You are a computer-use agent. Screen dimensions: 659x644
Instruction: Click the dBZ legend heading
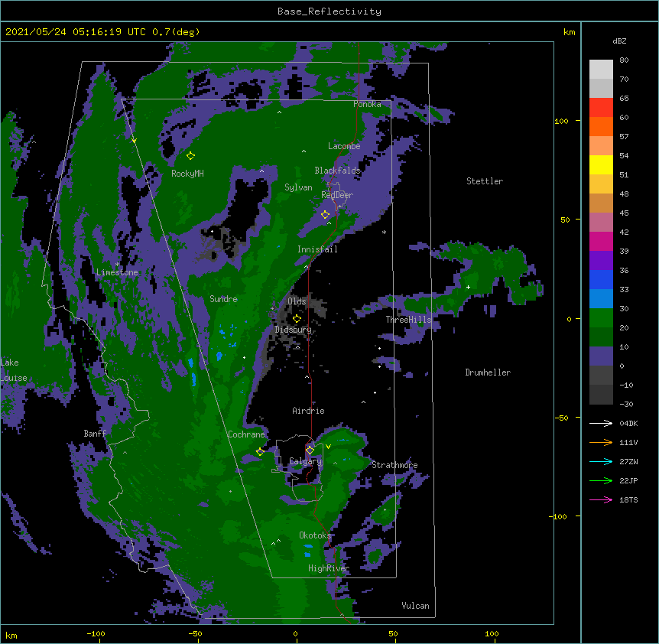pos(619,41)
